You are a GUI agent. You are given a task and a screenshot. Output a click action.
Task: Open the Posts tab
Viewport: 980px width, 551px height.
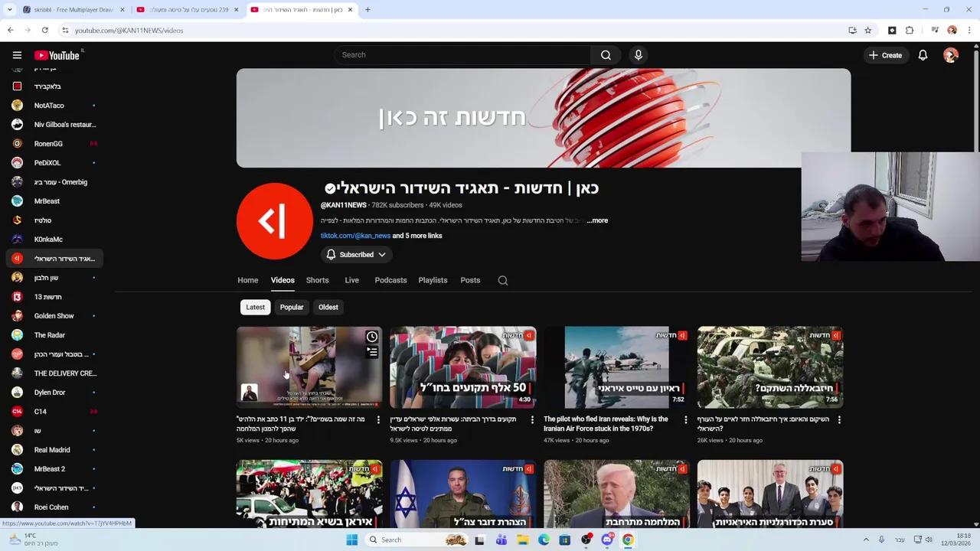point(470,280)
